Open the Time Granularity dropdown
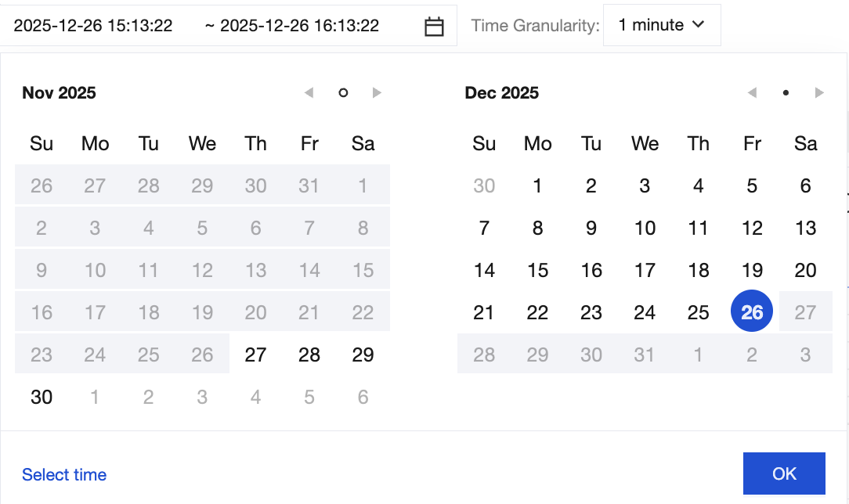 tap(662, 26)
